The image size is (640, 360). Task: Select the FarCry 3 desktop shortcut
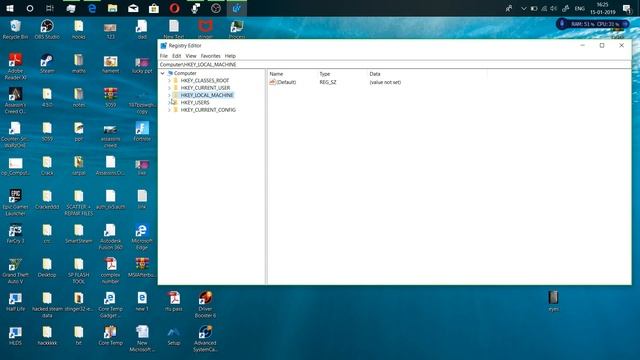pos(16,233)
